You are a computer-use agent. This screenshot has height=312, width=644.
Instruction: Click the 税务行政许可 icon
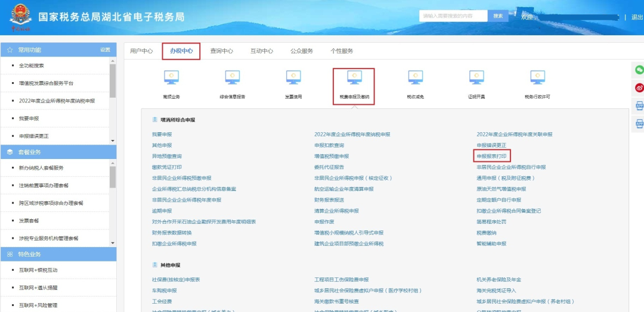click(537, 77)
